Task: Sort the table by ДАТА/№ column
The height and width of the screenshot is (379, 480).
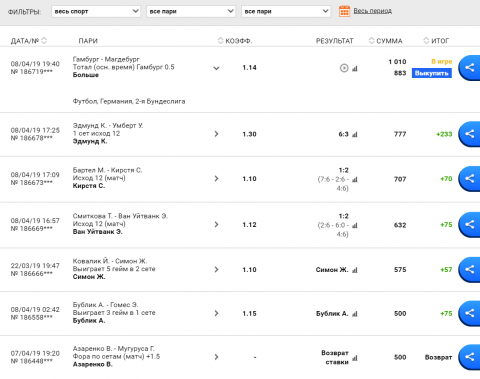Action: (44, 41)
